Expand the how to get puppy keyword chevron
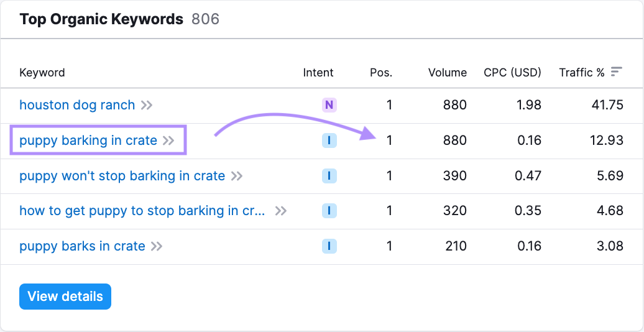Screen dimensions: 644x332 (x=281, y=211)
